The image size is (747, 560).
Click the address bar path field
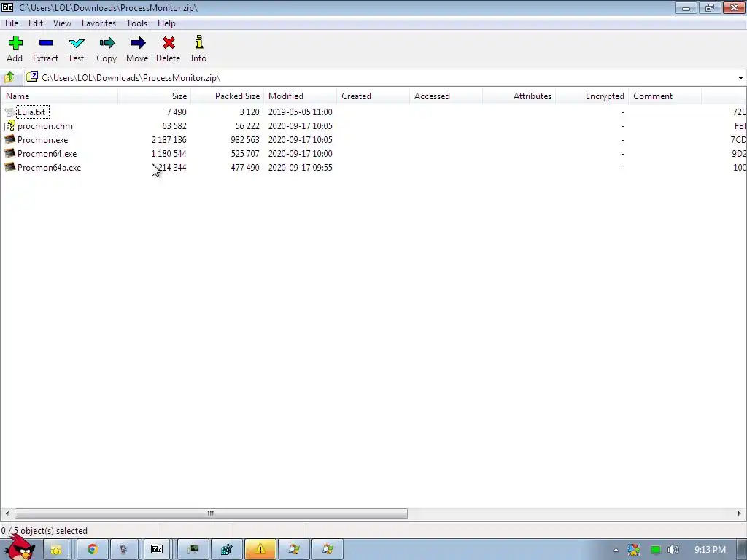(381, 77)
